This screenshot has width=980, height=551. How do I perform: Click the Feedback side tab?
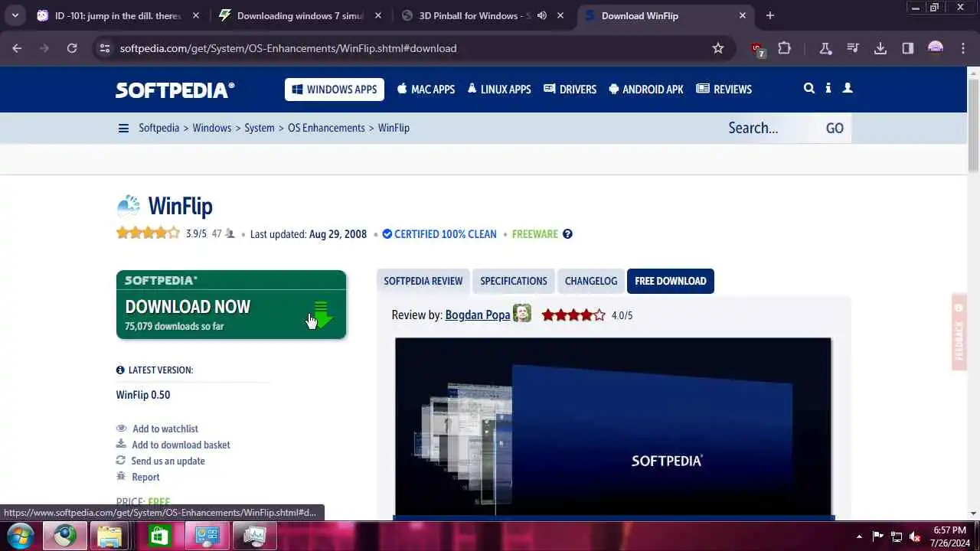pos(959,331)
